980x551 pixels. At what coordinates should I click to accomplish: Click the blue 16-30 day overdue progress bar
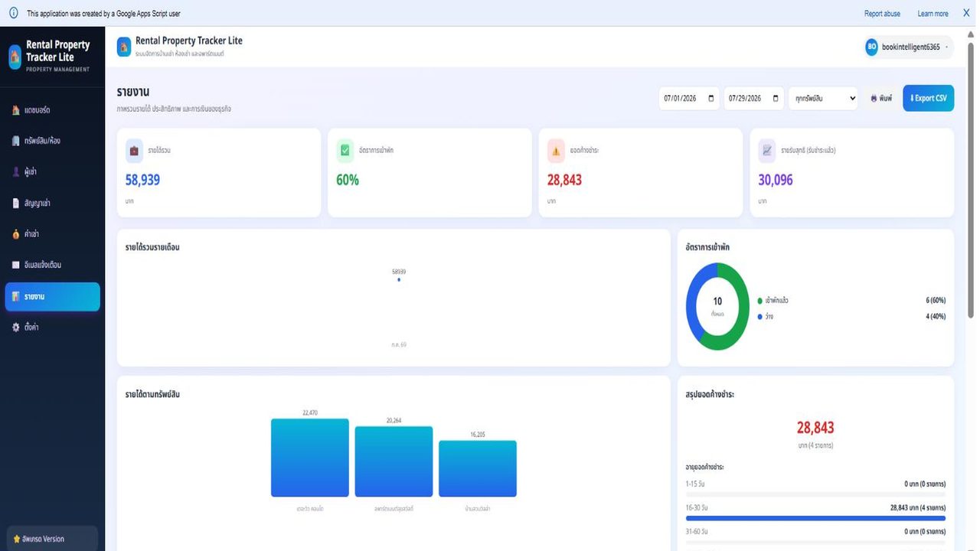(x=815, y=518)
